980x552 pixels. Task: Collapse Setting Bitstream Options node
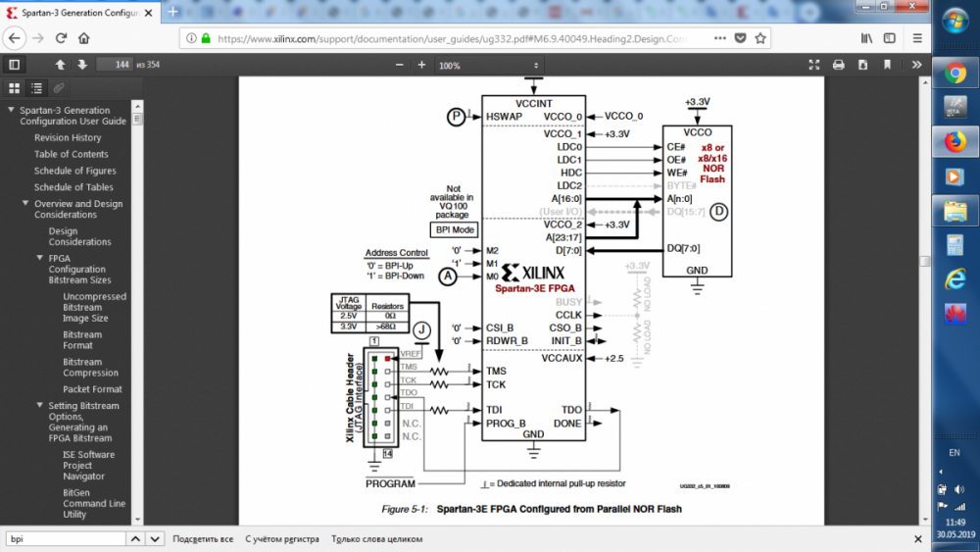[40, 405]
